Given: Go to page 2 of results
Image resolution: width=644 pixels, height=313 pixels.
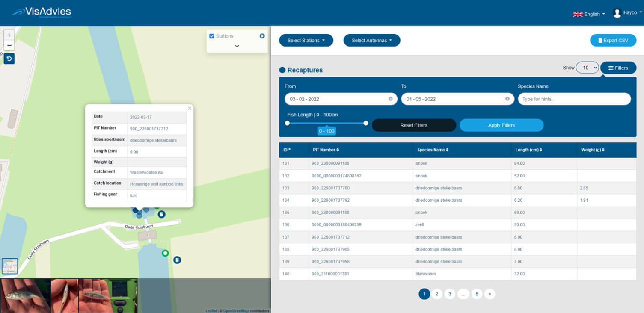Looking at the screenshot, I should [436, 294].
